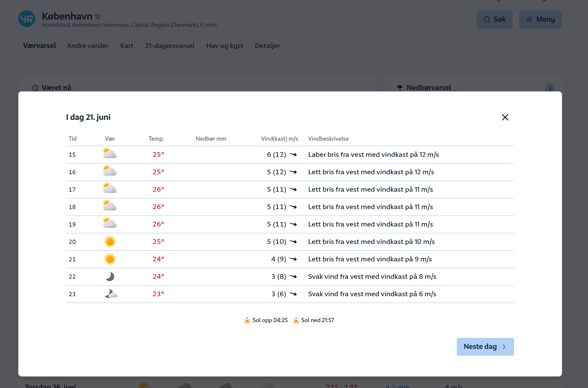
Task: Select the 21-dagersvarsel tab
Action: pos(170,45)
